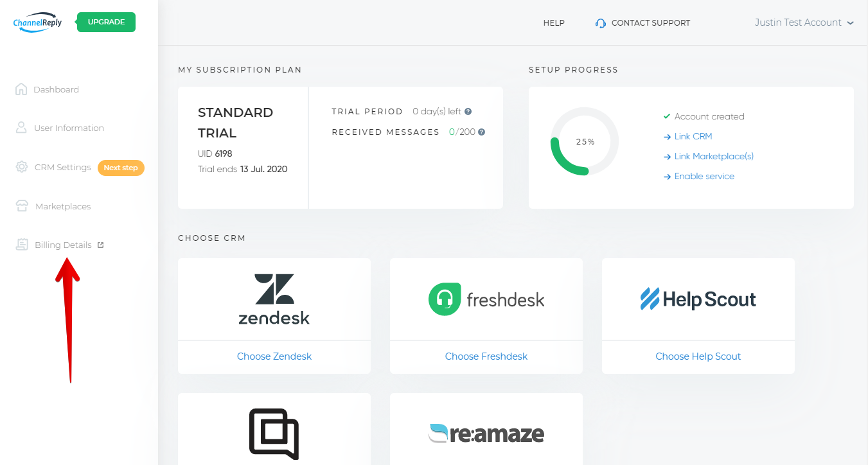868x465 pixels.
Task: Open User Information page
Action: pyautogui.click(x=69, y=128)
